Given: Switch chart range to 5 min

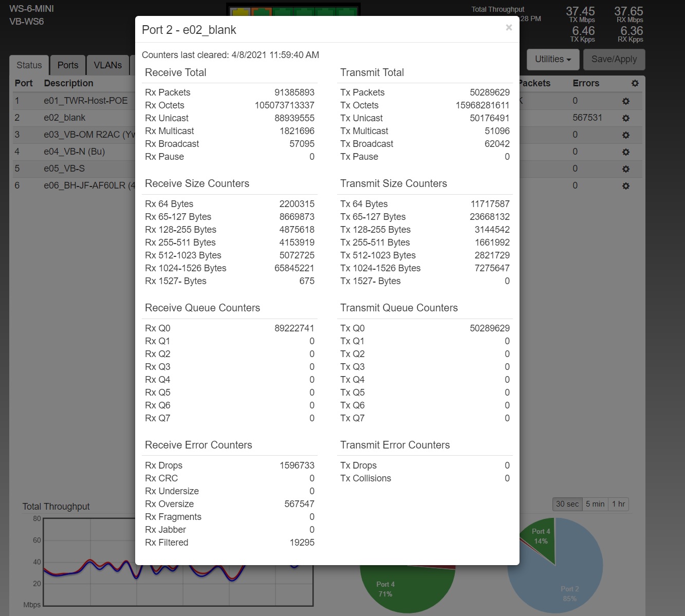Looking at the screenshot, I should click(595, 504).
